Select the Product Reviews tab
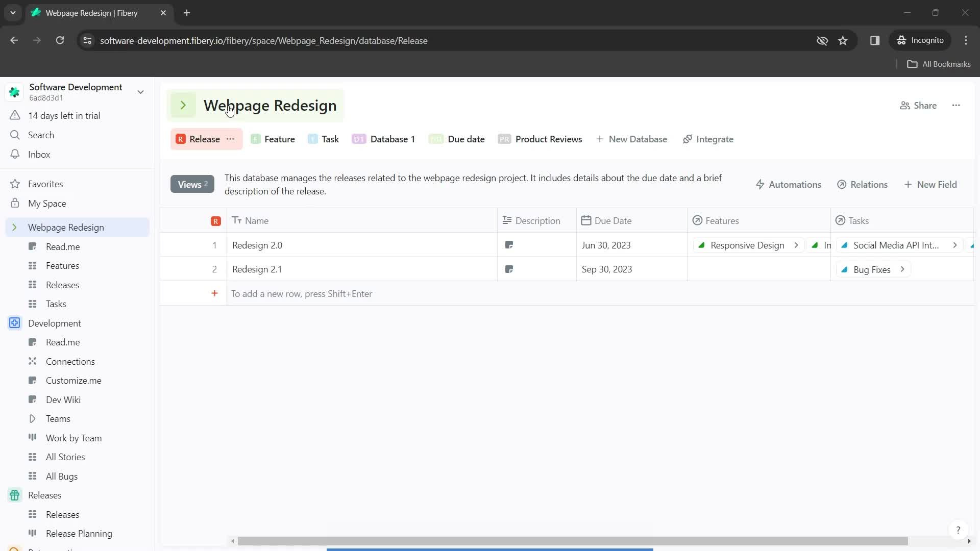Viewport: 980px width, 551px height. (x=549, y=139)
